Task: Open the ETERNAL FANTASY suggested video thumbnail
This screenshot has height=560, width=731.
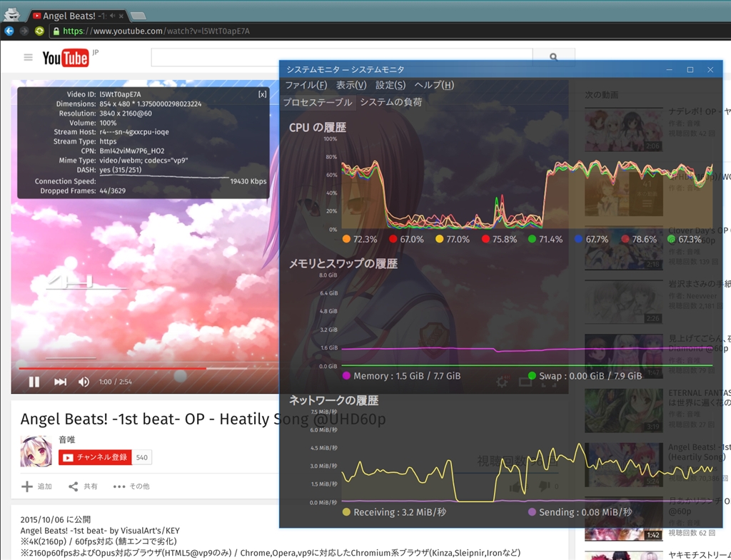Action: click(x=624, y=410)
